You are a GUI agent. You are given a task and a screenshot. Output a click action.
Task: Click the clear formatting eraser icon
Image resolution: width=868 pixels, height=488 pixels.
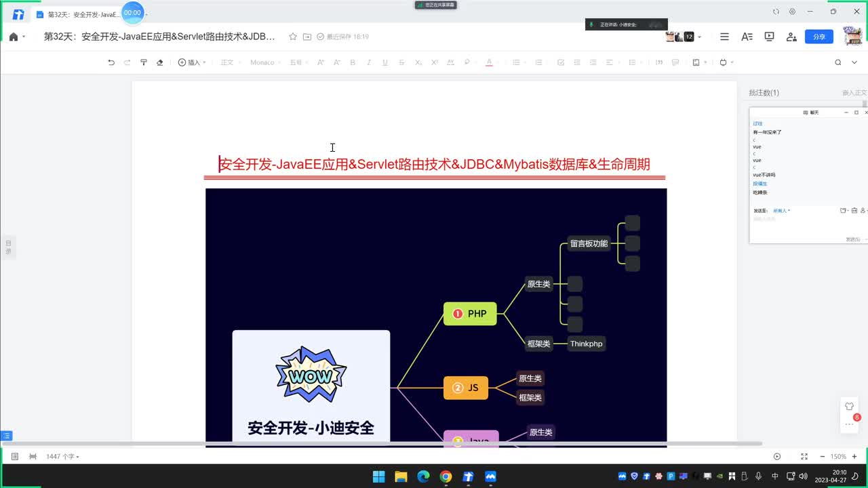tap(159, 62)
